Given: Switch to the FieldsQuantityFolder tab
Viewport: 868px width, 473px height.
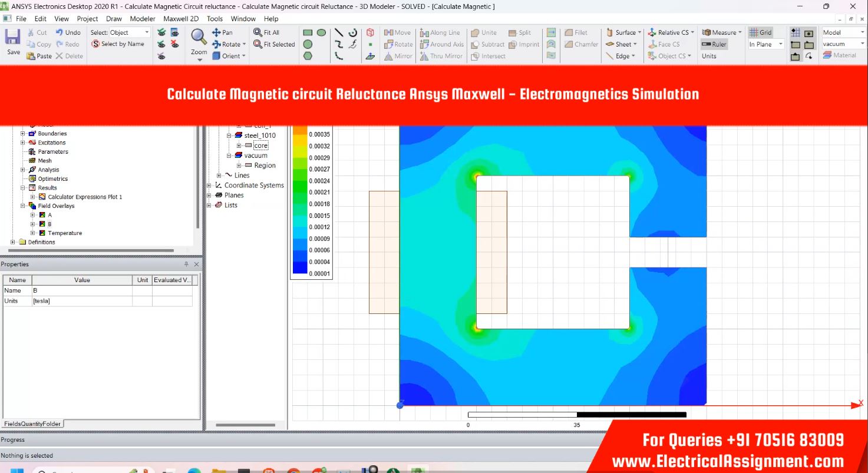Looking at the screenshot, I should click(32, 424).
